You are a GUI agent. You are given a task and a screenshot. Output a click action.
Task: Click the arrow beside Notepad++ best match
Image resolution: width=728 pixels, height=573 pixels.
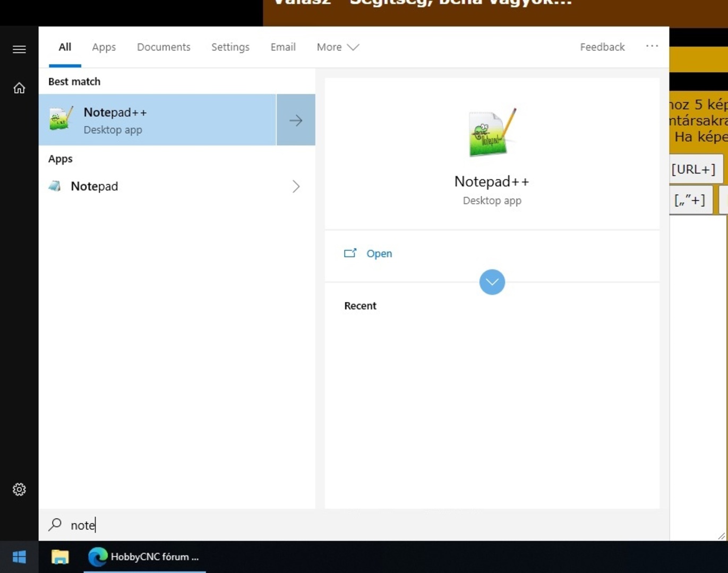[296, 120]
